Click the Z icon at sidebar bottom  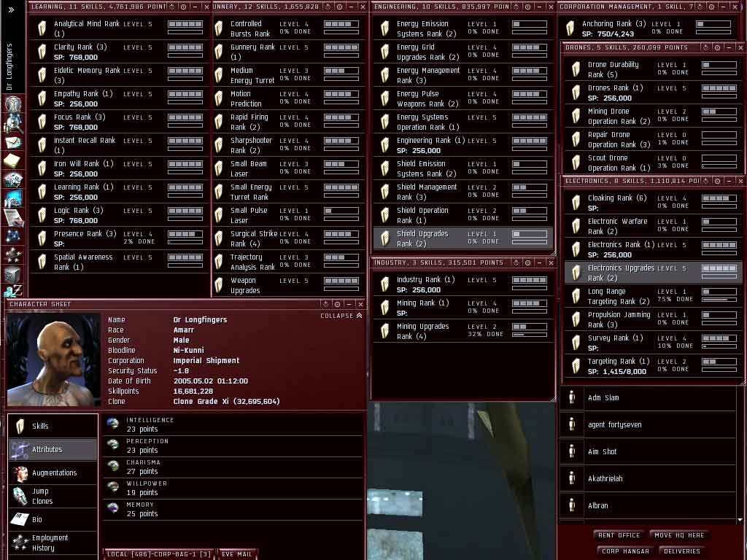click(x=13, y=290)
